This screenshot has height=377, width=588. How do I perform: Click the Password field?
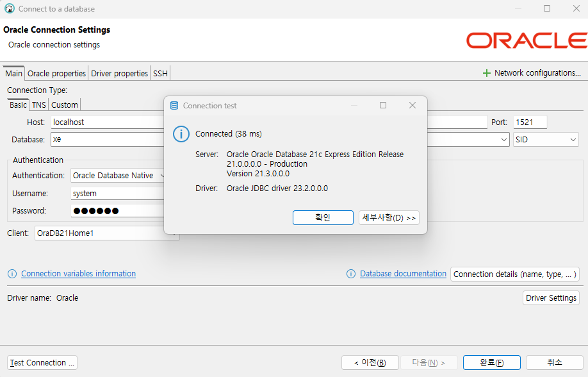click(117, 211)
